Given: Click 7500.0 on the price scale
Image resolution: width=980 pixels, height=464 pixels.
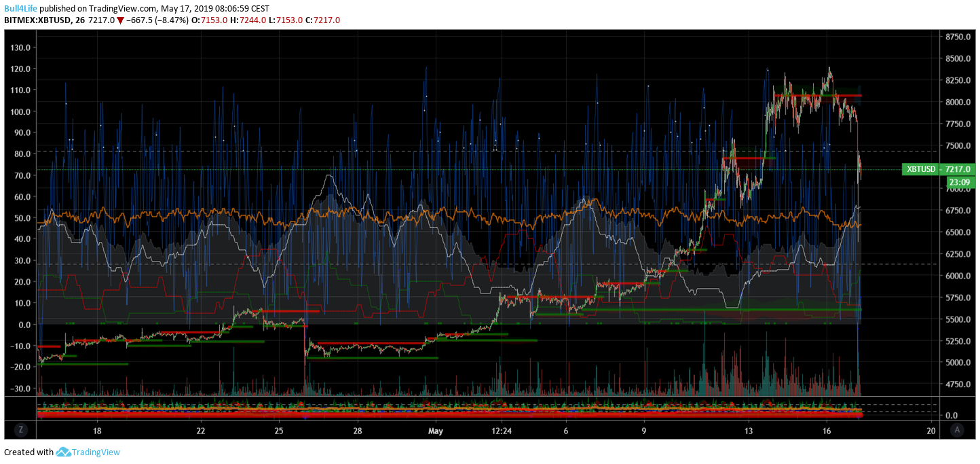Looking at the screenshot, I should click(958, 145).
